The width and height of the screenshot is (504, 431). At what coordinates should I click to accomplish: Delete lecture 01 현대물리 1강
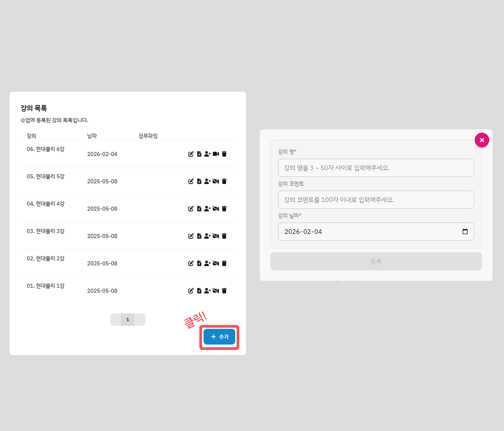(224, 291)
